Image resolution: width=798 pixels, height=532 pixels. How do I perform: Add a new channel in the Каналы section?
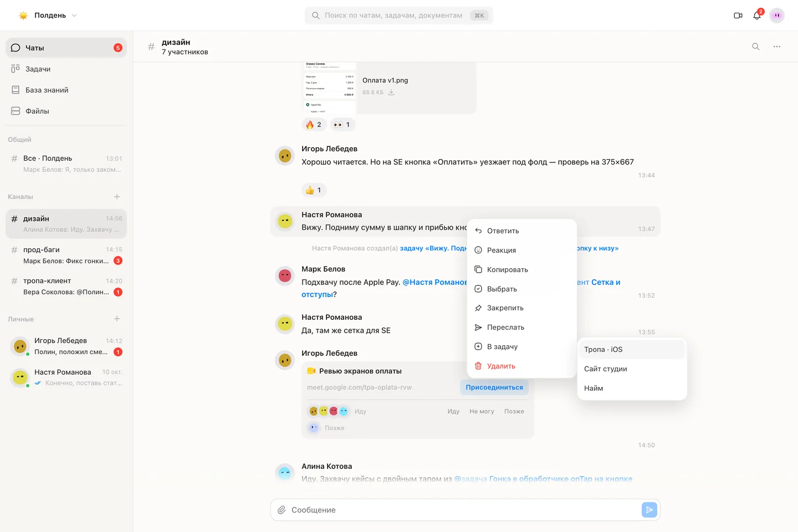pyautogui.click(x=117, y=197)
